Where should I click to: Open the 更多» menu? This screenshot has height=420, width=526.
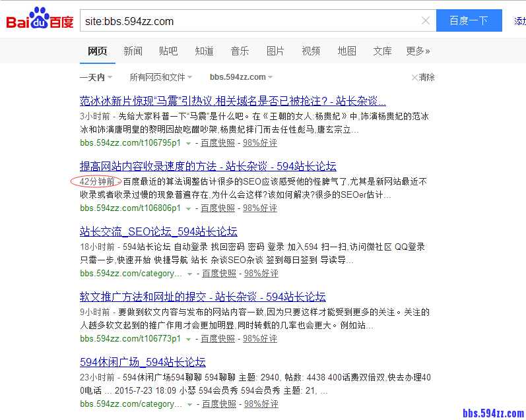click(x=418, y=51)
